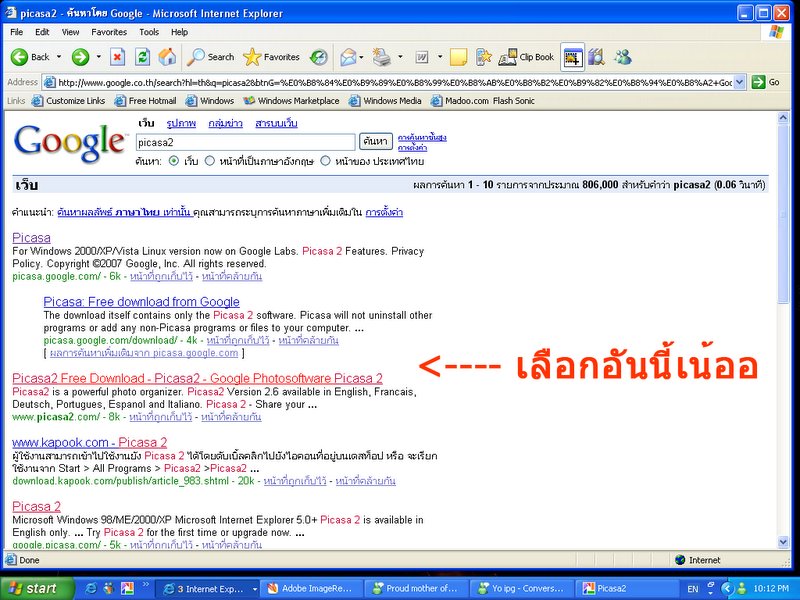Click the green Forward arrow button
The width and height of the screenshot is (800, 600).
80,57
